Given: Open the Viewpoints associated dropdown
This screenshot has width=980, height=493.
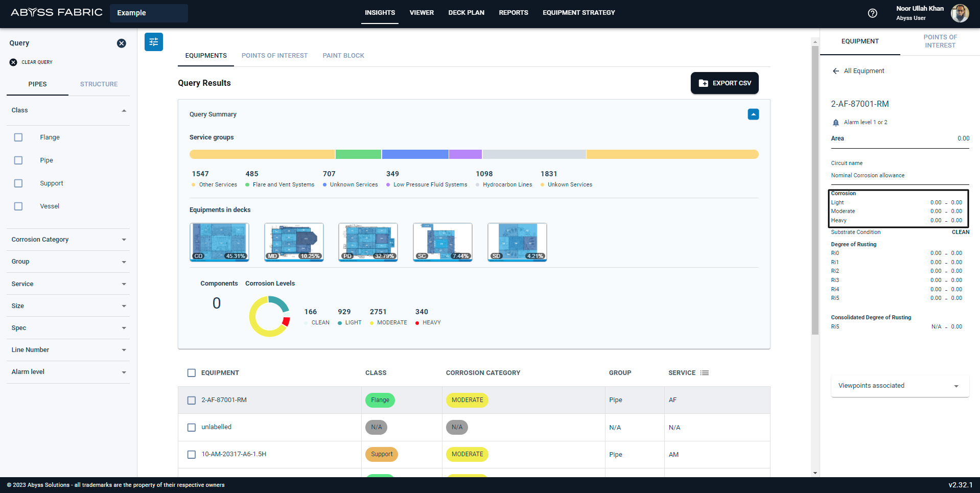Looking at the screenshot, I should click(900, 386).
